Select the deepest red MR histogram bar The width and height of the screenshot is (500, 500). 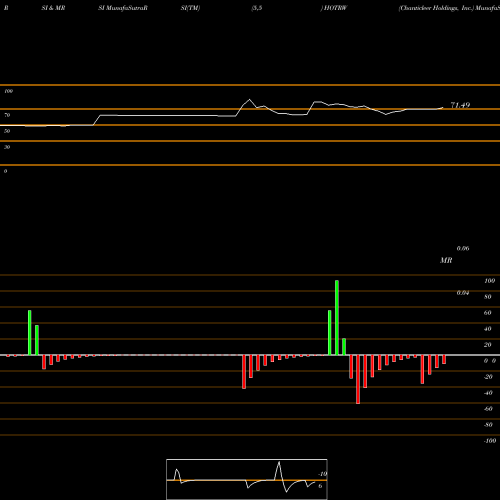(x=358, y=379)
